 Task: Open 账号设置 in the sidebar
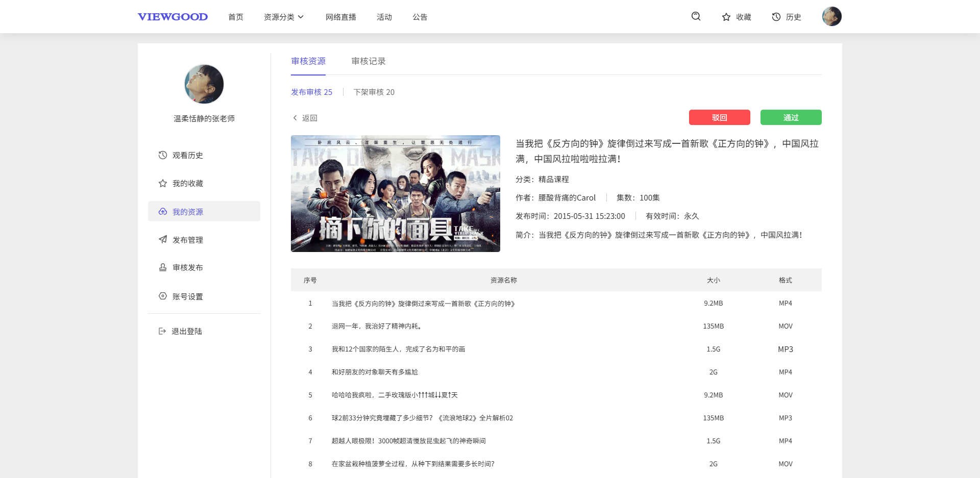(188, 296)
